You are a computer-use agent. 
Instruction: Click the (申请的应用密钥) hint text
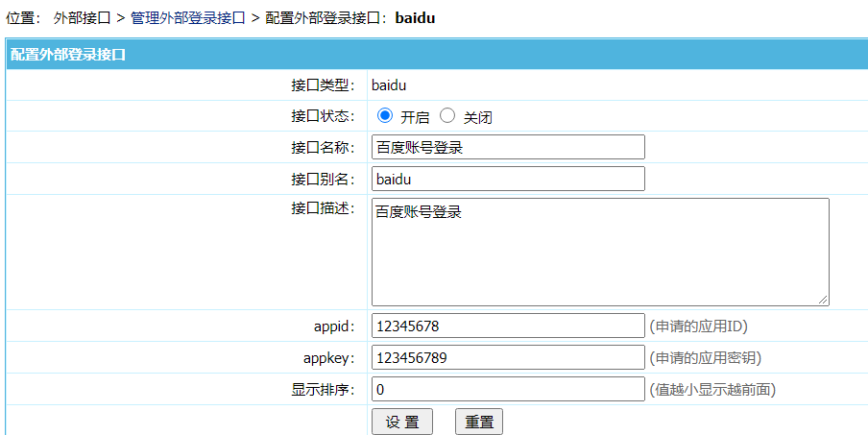point(705,357)
